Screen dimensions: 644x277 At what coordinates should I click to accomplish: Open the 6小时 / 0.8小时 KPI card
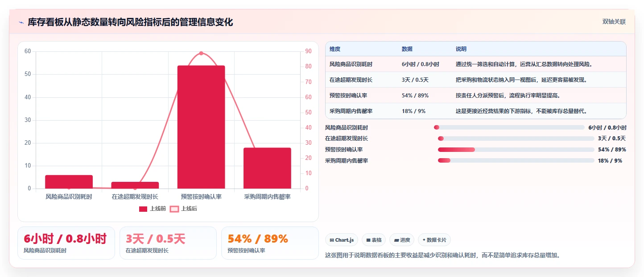66,243
